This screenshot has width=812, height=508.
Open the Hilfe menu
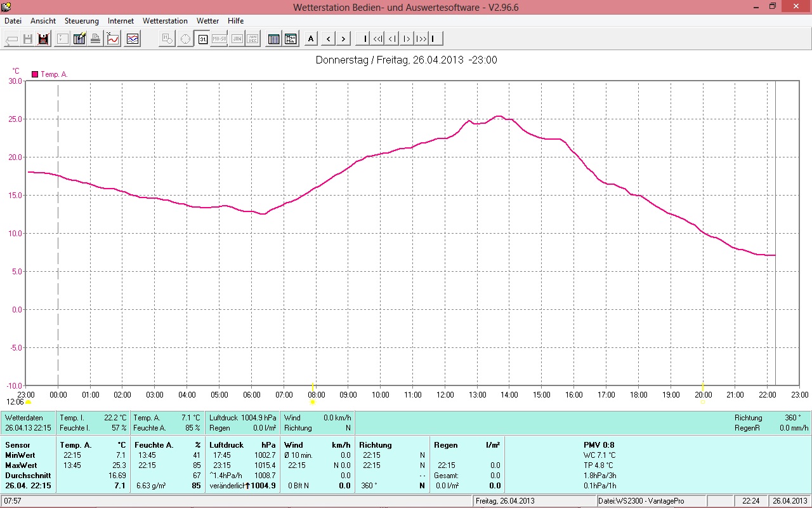click(235, 21)
